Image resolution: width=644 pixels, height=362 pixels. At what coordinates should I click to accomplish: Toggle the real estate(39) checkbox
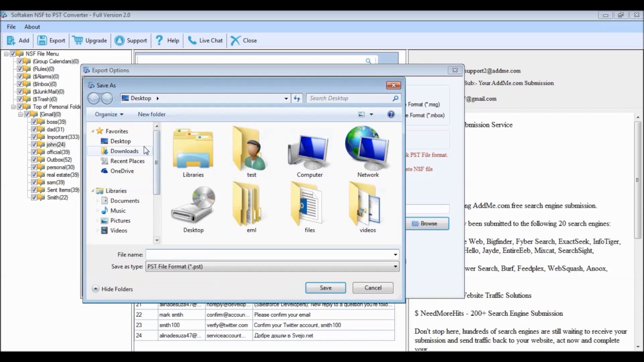point(34,174)
